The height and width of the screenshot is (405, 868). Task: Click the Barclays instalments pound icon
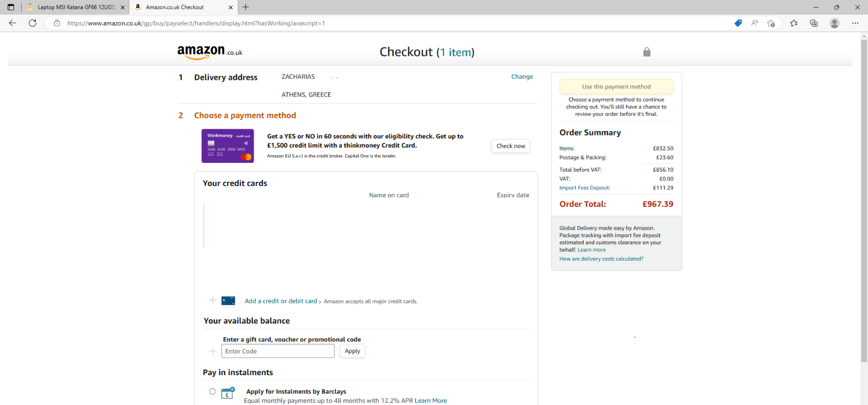pyautogui.click(x=228, y=393)
